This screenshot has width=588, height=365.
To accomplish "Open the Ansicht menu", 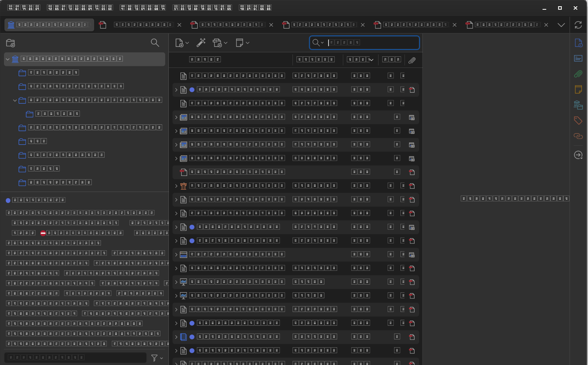I will [x=143, y=8].
